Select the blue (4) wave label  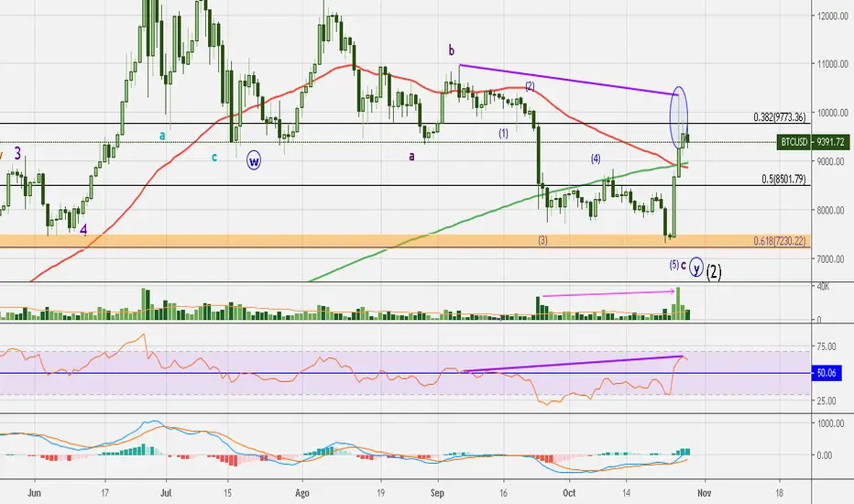tap(596, 159)
